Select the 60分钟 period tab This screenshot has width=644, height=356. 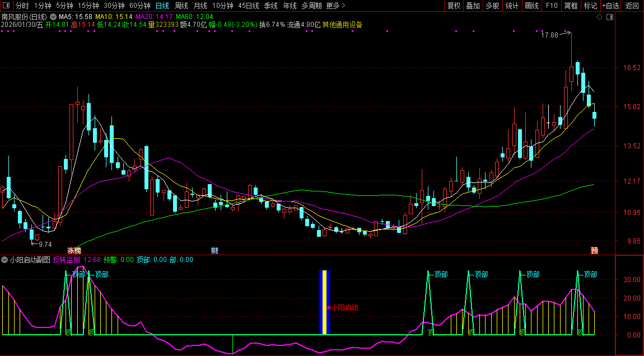point(140,6)
